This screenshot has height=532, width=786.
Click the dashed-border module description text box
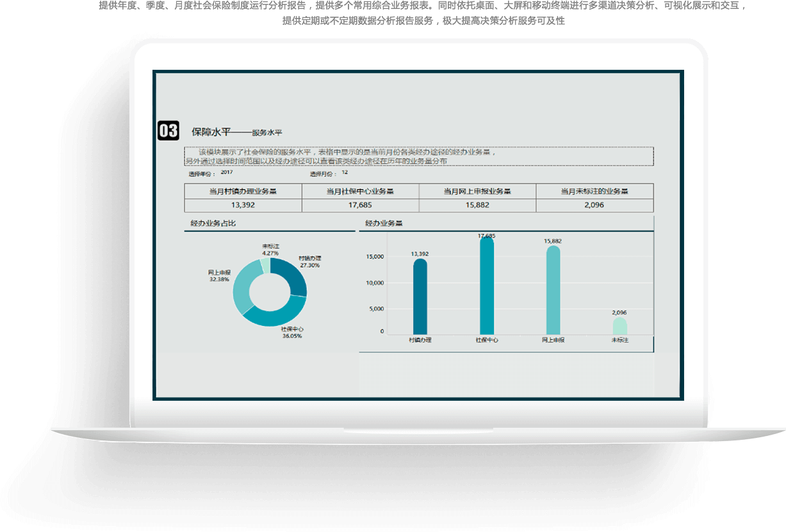coord(418,156)
